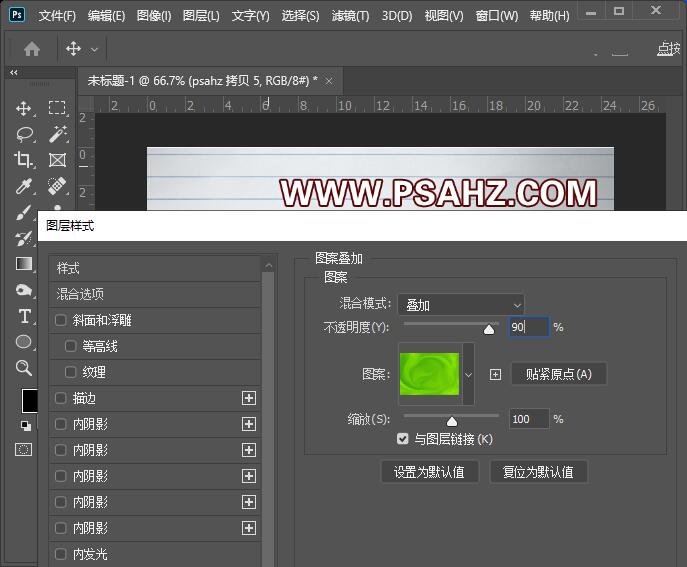Open the 选择(S) menu
Image resolution: width=687 pixels, height=567 pixels.
300,16
